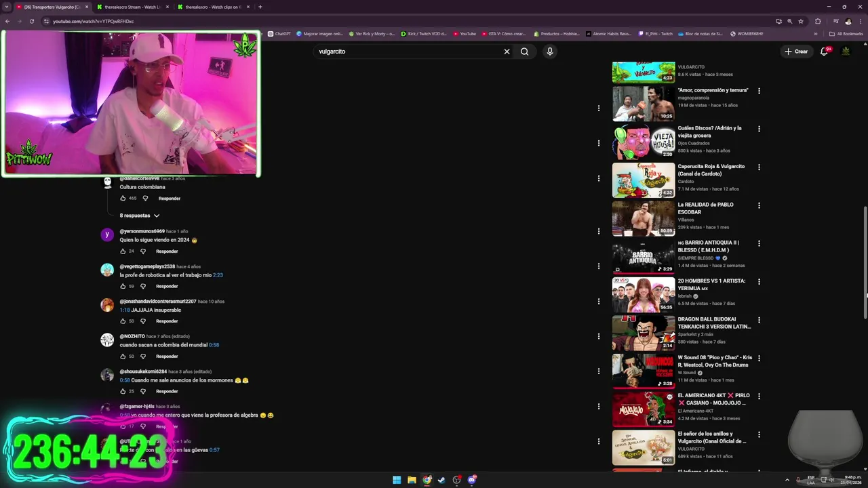Open the 'La REALIDAD de PABLO ESCOBAR' thumbnail
868x488 pixels.
pos(644,218)
